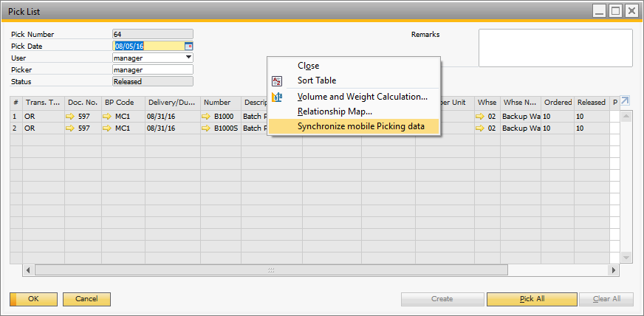Select Close in the context menu
The height and width of the screenshot is (316, 644).
click(308, 66)
